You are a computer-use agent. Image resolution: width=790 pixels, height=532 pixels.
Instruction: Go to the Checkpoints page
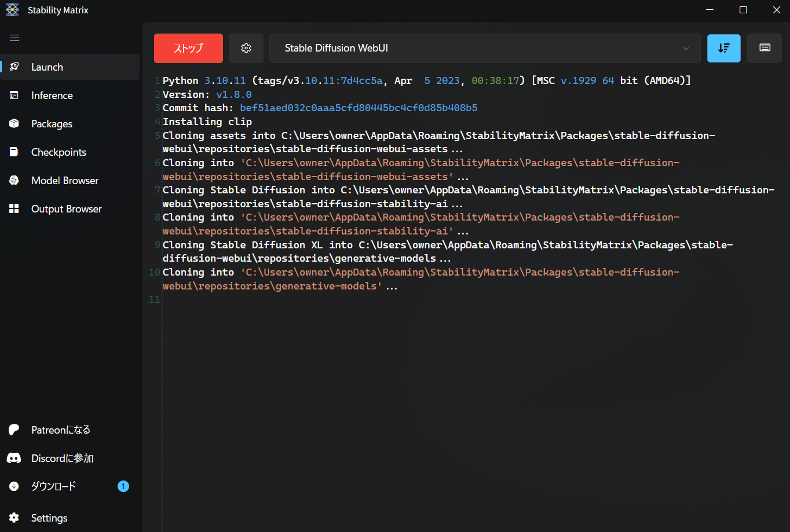70,152
